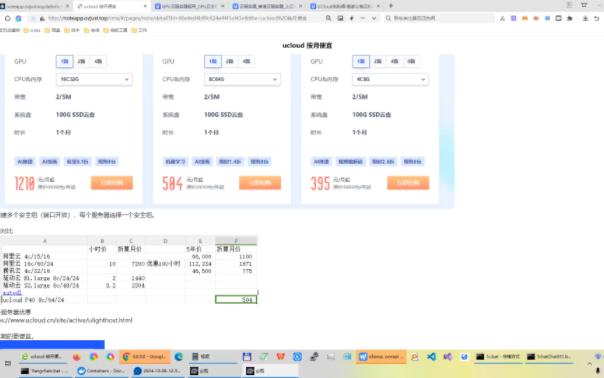Image resolution: width=604 pixels, height=378 pixels.
Task: Click spreadsheet column header A
Action: (x=45, y=241)
